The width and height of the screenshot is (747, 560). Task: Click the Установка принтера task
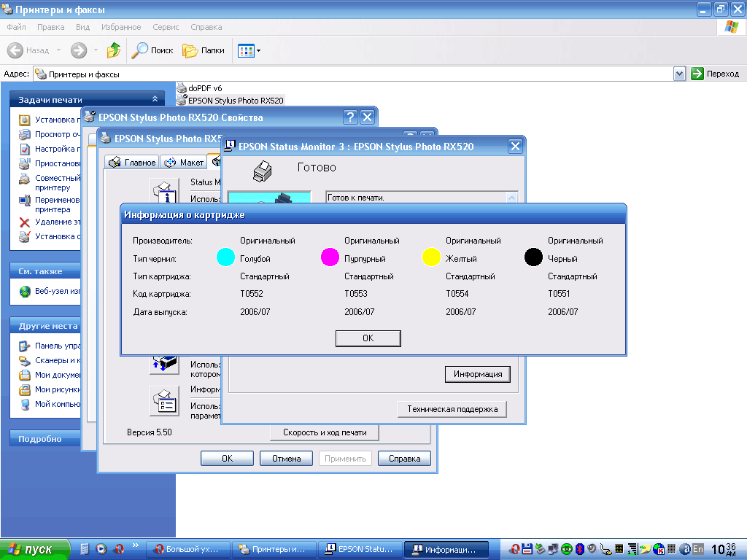point(50,120)
